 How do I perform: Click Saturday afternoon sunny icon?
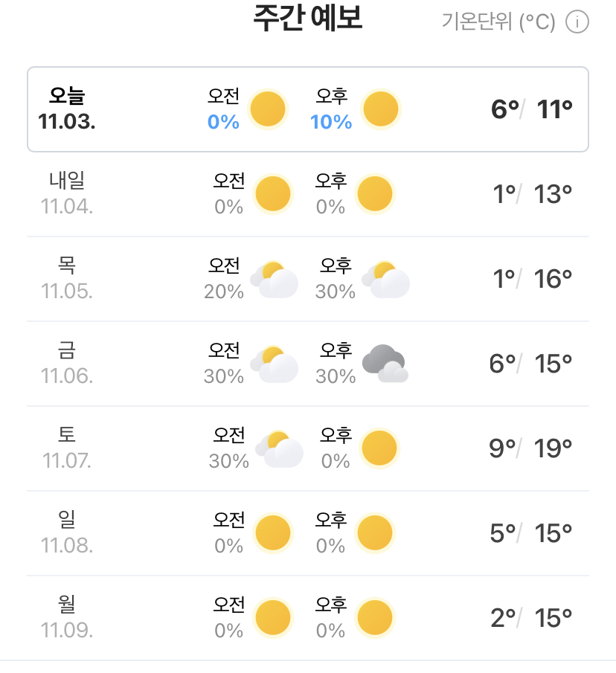[379, 448]
